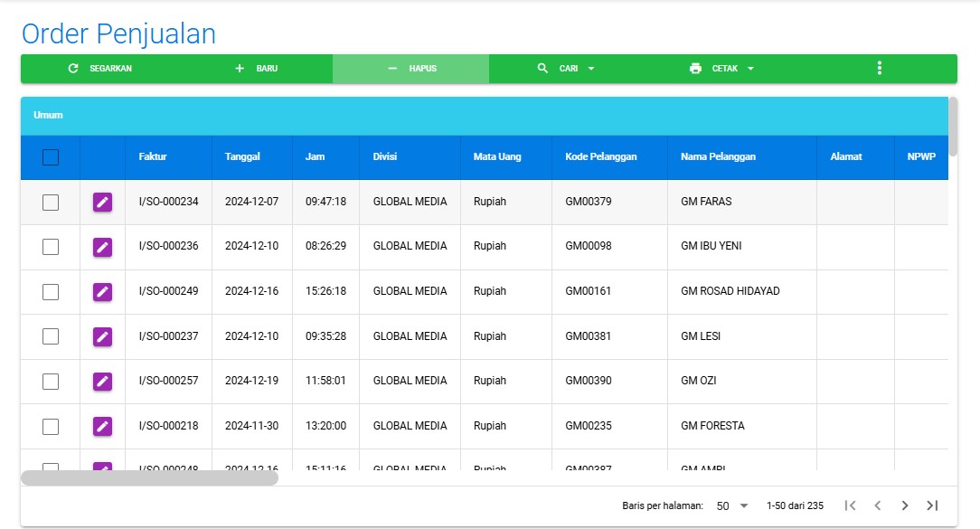Create new order with Baru button

tap(256, 69)
